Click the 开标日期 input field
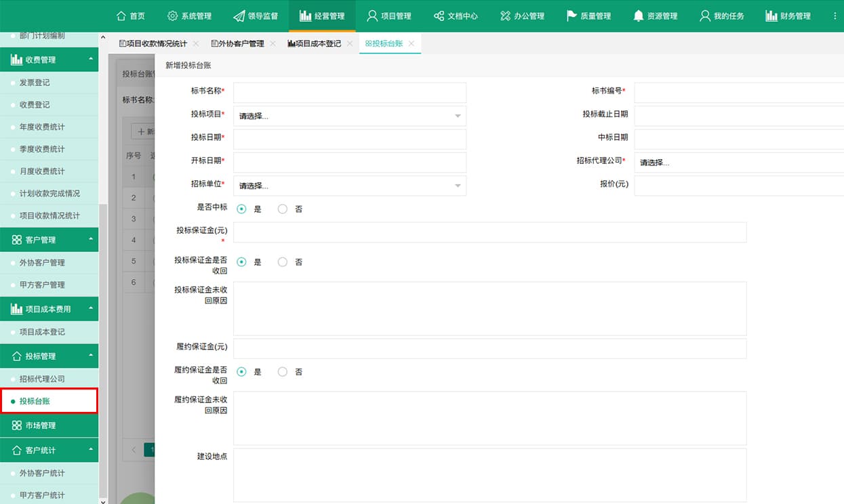This screenshot has width=844, height=504. (x=350, y=163)
